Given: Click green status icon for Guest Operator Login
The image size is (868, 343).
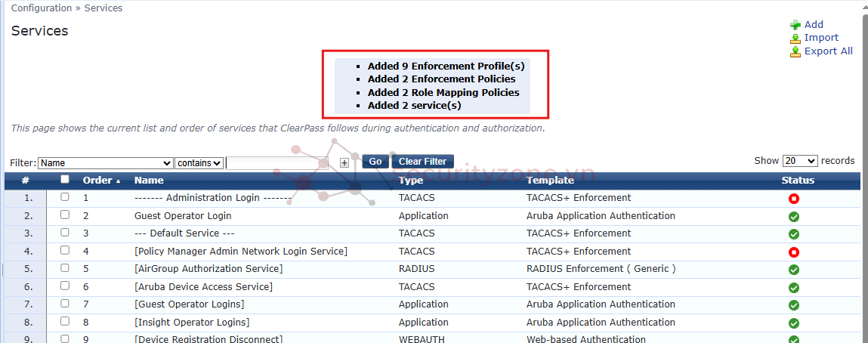Looking at the screenshot, I should 794,216.
